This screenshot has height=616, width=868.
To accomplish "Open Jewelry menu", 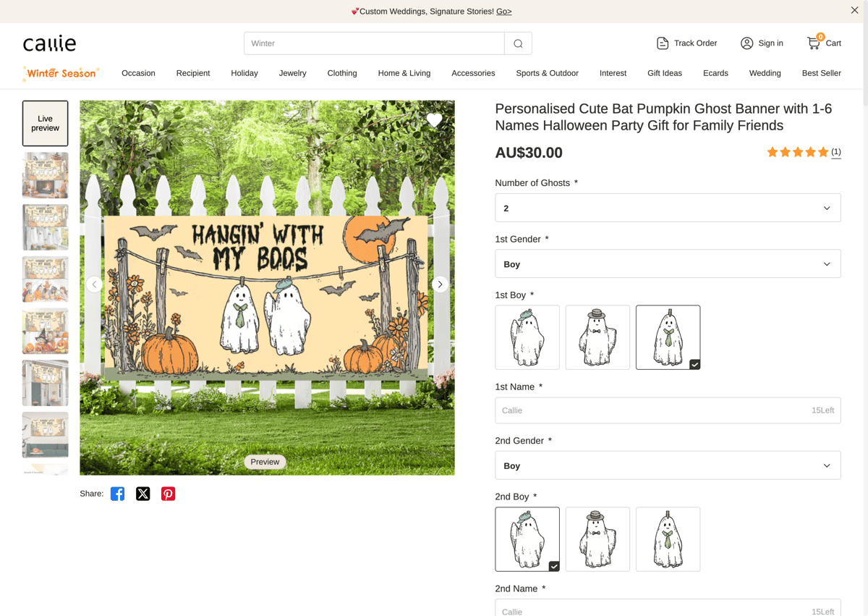I will tap(293, 73).
